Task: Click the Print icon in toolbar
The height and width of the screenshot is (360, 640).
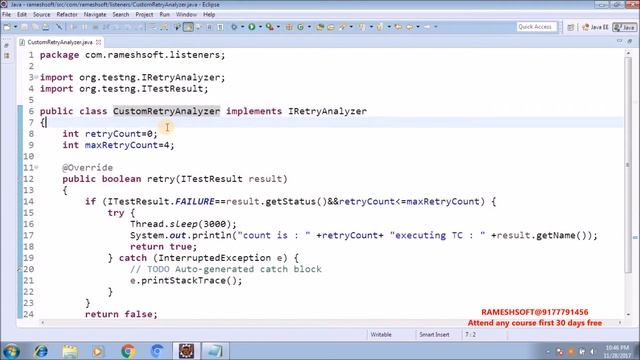Action: point(46,27)
